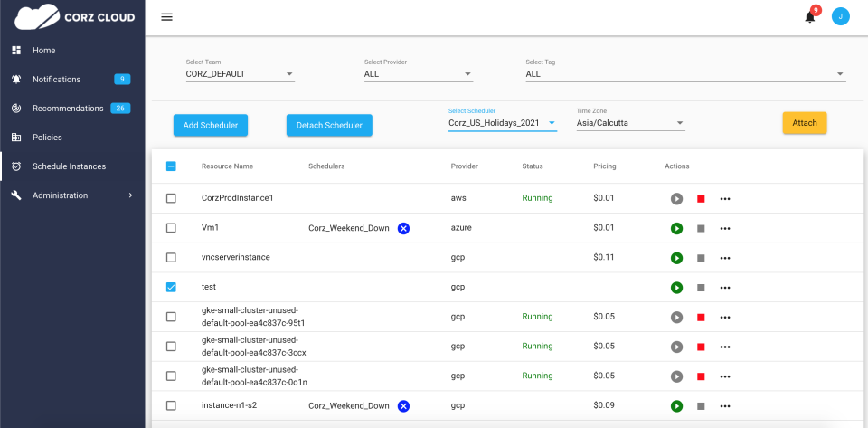Open more actions menu for test row
Screen dimensions: 868x428
pyautogui.click(x=725, y=288)
